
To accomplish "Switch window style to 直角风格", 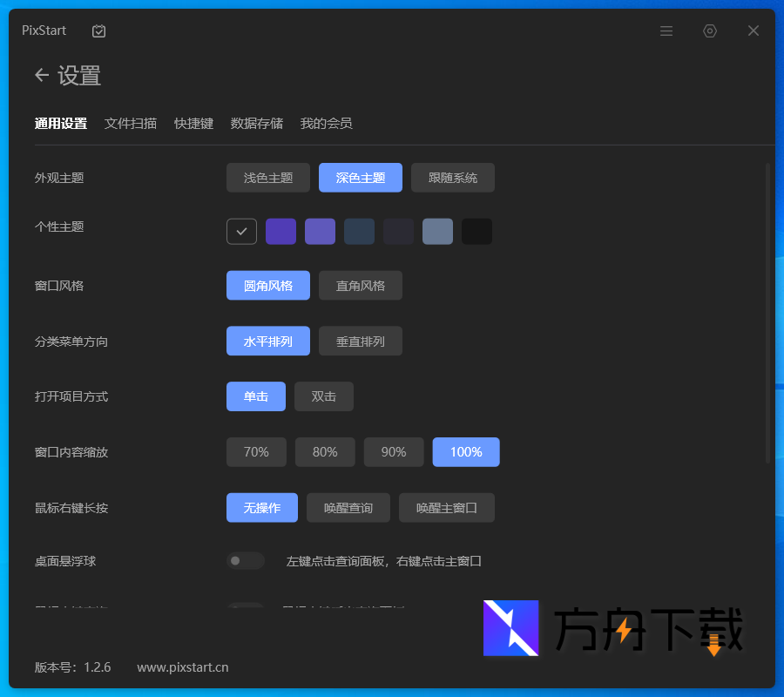I will [x=360, y=285].
